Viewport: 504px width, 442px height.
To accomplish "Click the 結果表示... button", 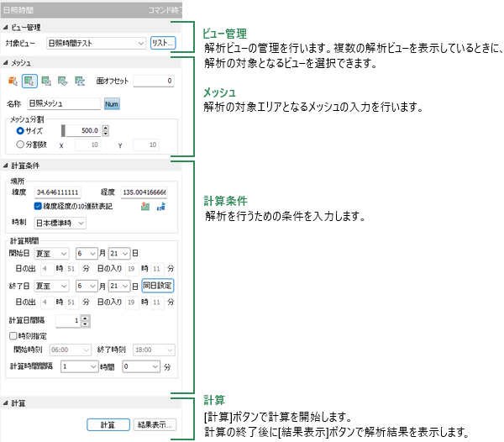I will tap(155, 425).
